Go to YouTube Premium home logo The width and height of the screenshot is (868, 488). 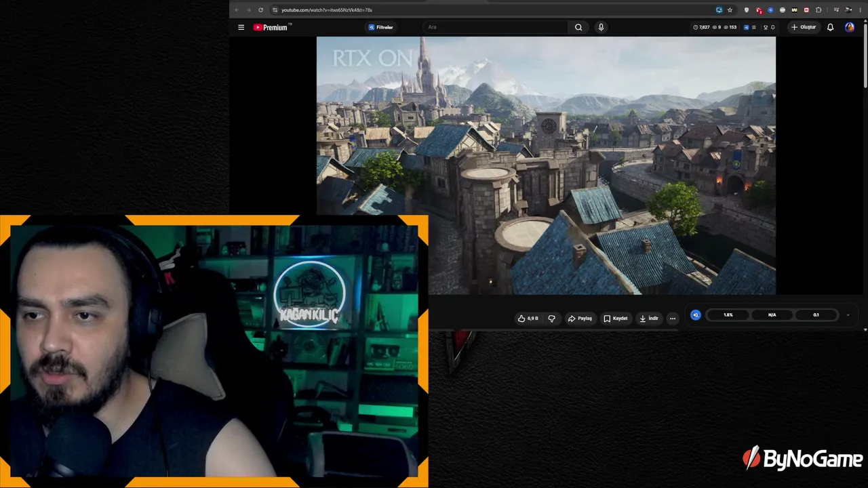272,27
